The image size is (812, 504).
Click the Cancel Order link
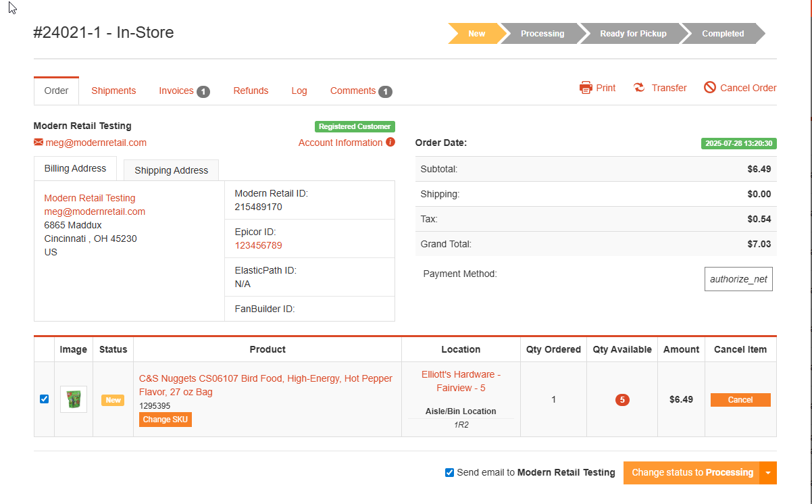click(748, 88)
